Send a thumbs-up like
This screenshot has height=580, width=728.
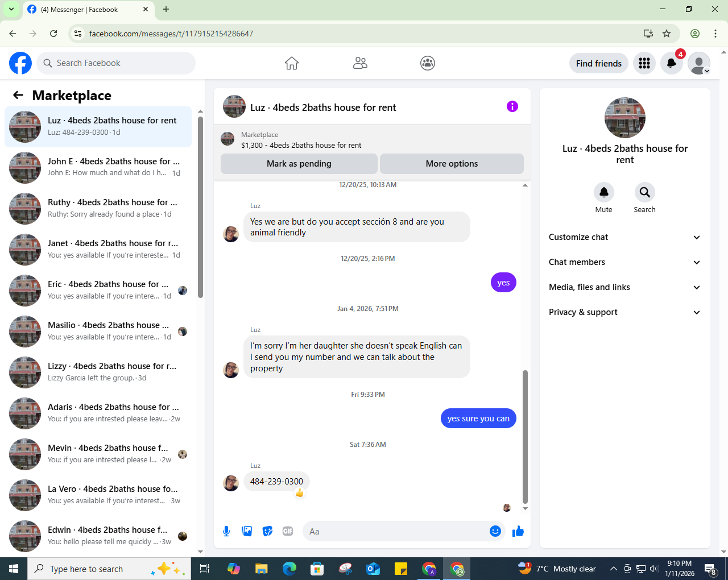click(x=518, y=531)
